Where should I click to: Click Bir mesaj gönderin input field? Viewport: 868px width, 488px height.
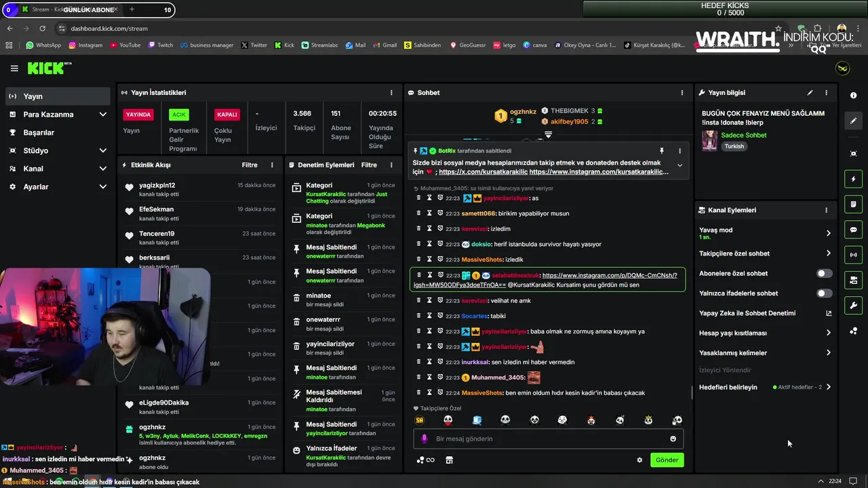click(548, 439)
